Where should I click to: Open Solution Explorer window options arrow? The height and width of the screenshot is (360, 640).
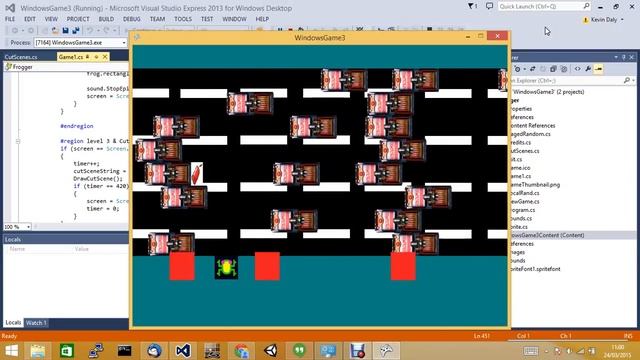coord(616,58)
